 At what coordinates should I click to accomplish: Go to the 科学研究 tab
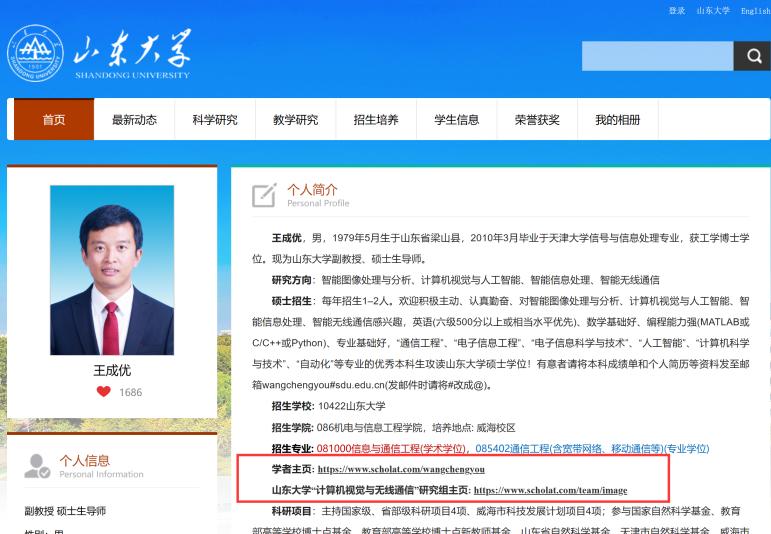click(x=215, y=120)
